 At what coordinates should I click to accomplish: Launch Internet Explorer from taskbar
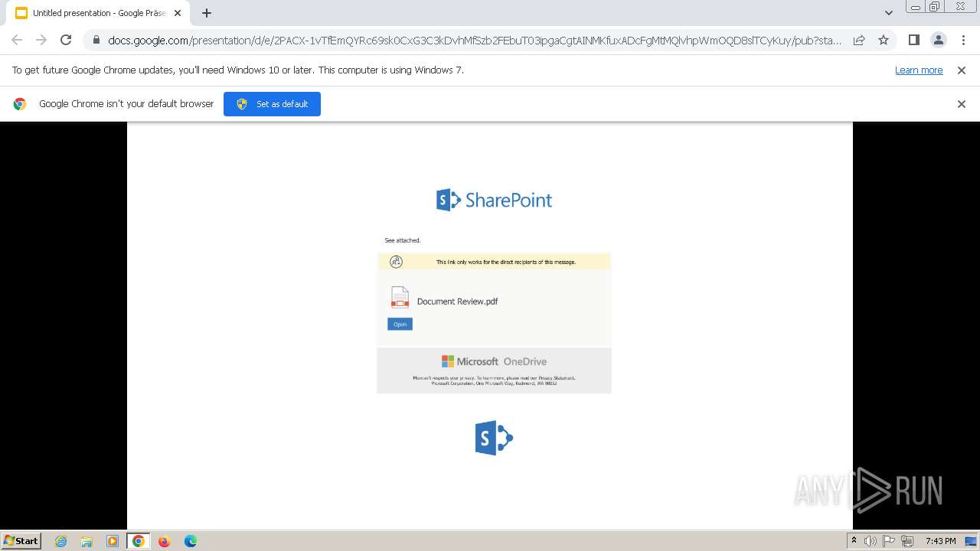point(61,541)
